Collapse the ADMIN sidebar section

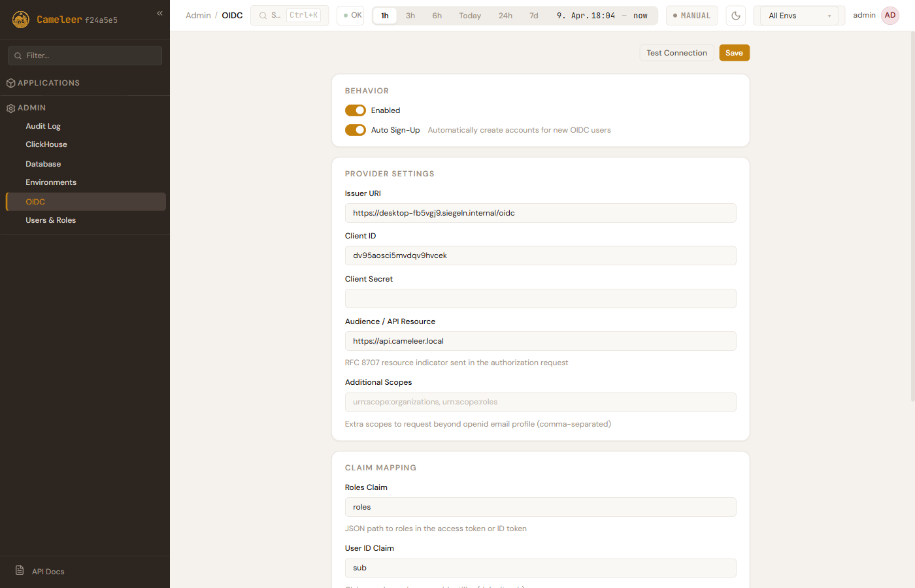click(x=32, y=108)
